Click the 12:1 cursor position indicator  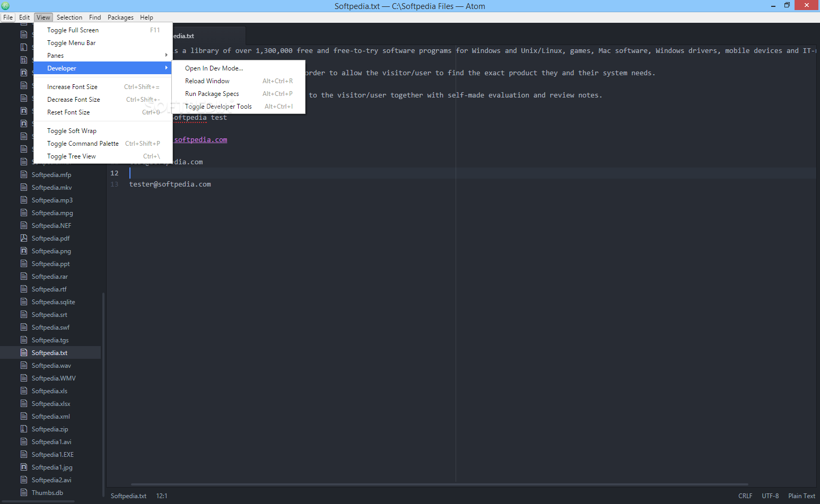pos(162,496)
